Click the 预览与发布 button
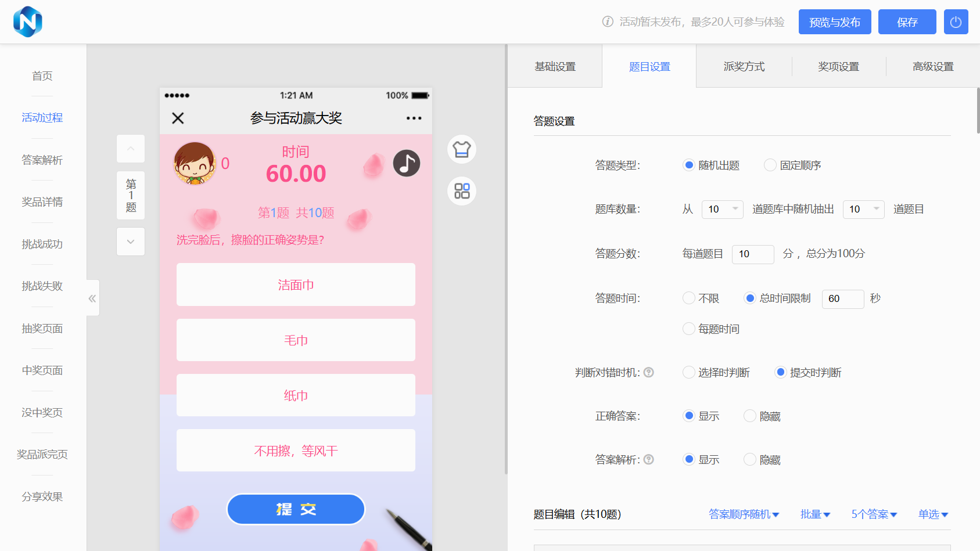Screen dimensions: 980x551 835,21
